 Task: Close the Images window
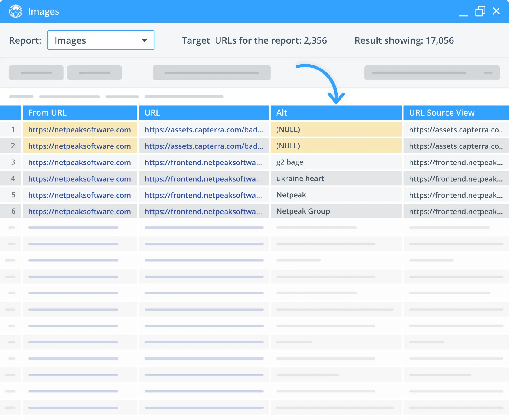[496, 11]
